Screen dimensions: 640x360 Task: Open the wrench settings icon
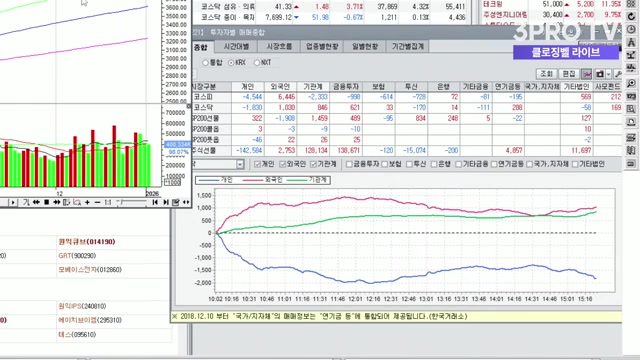pos(618,74)
